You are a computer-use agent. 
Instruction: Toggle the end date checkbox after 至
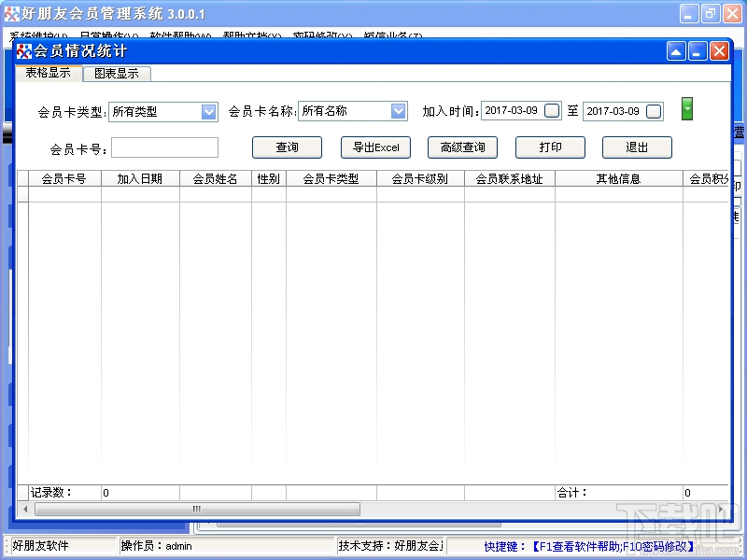tap(654, 112)
